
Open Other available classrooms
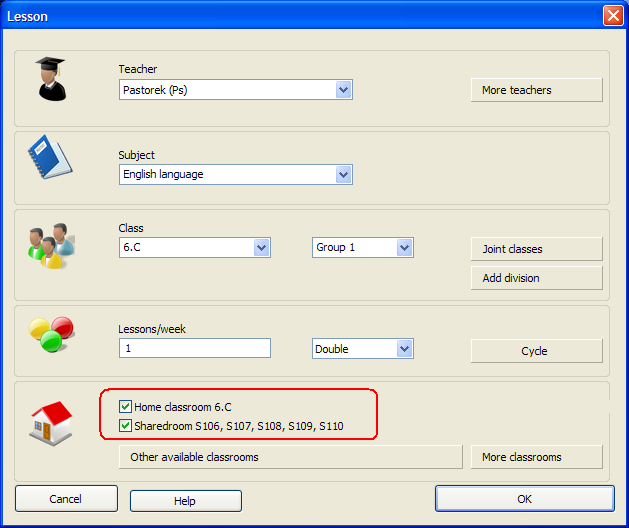pyautogui.click(x=290, y=457)
